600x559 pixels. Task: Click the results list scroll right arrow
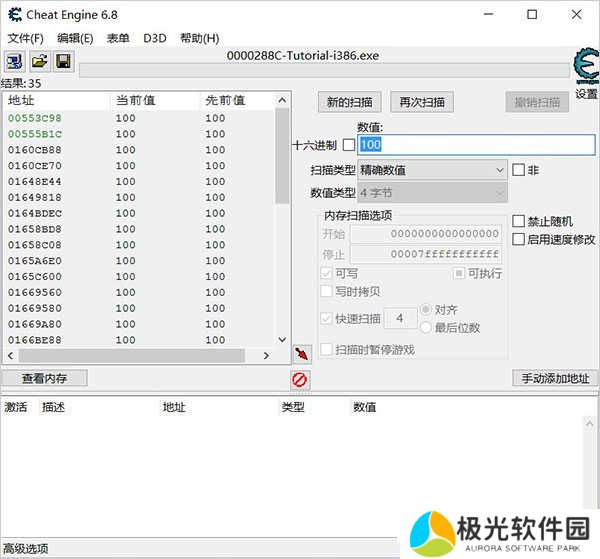(266, 356)
